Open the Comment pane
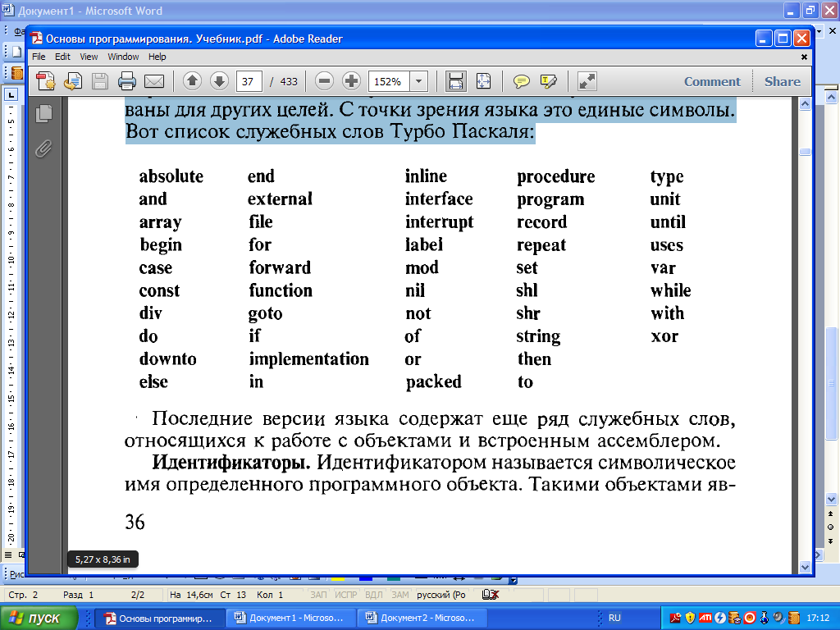The height and width of the screenshot is (630, 840). click(712, 81)
